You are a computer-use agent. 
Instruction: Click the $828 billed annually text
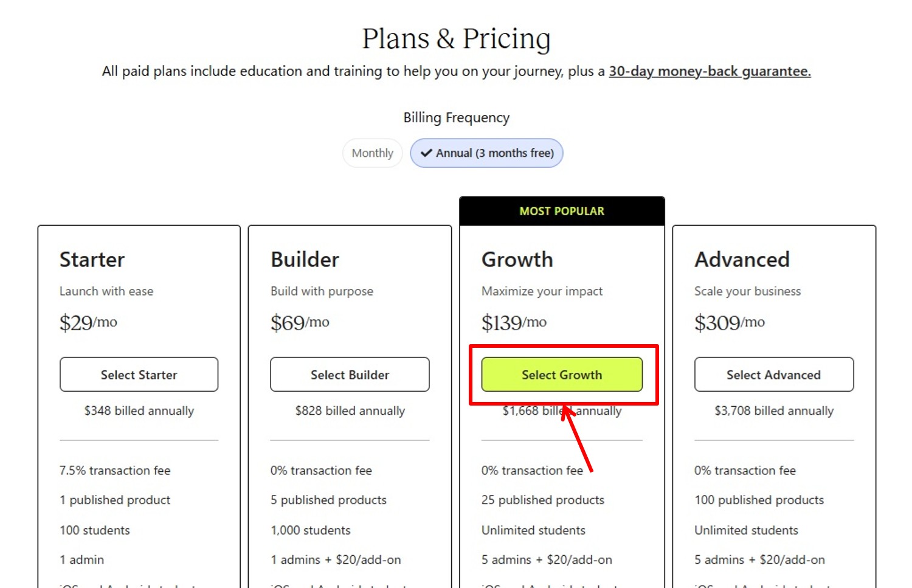[350, 411]
